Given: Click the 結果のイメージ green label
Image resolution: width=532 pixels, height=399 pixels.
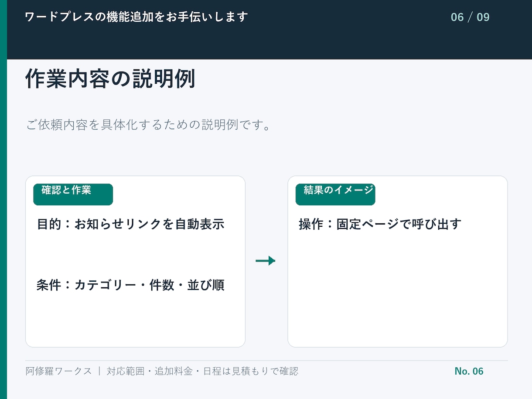Looking at the screenshot, I should pos(335,194).
